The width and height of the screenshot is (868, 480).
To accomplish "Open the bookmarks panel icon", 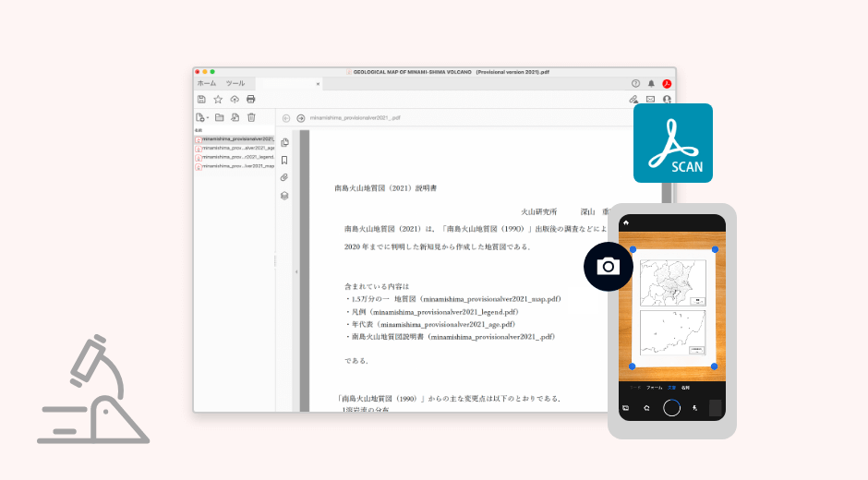I will [284, 160].
